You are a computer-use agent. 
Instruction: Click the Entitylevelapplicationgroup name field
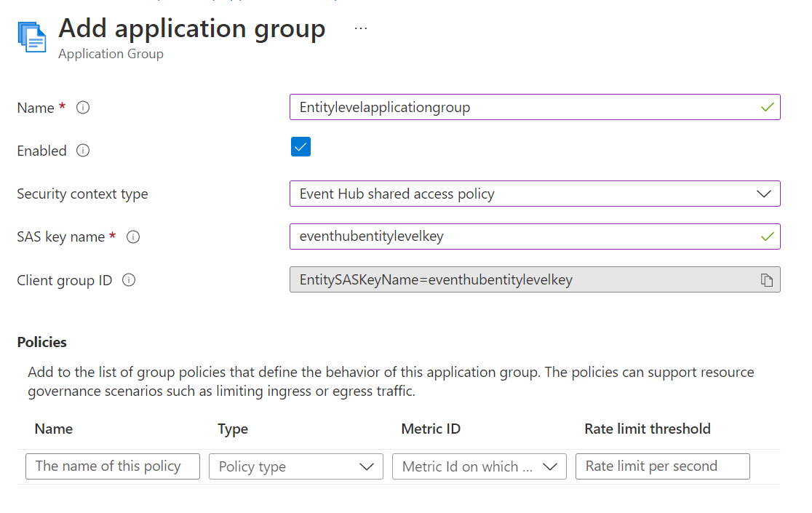tap(509, 107)
